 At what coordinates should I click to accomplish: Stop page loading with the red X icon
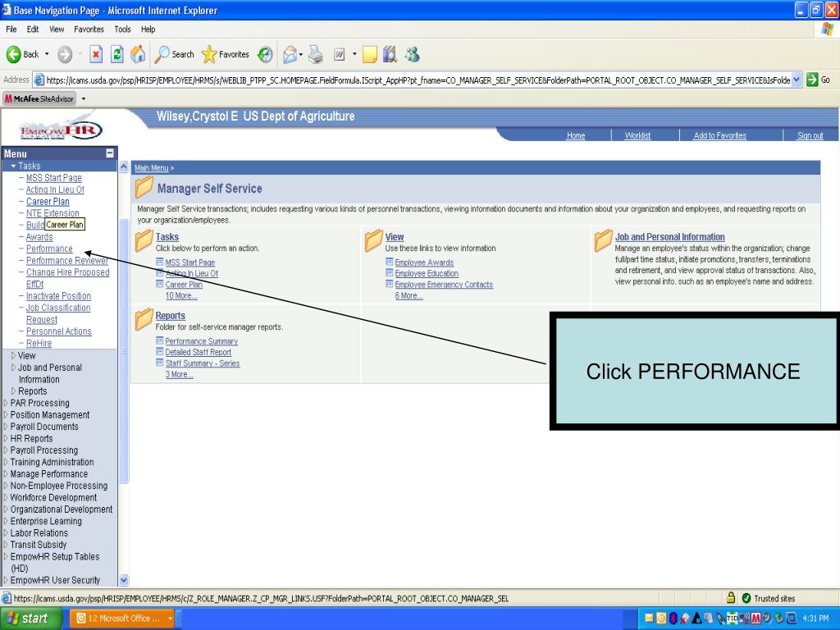(96, 54)
